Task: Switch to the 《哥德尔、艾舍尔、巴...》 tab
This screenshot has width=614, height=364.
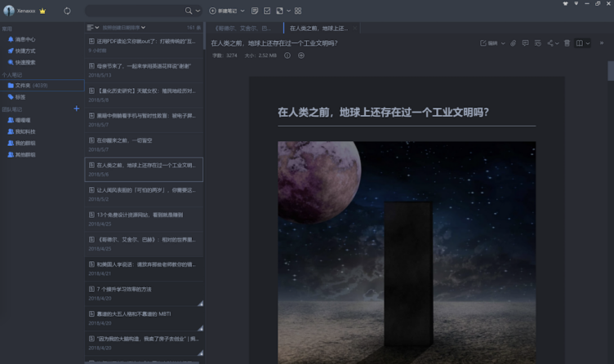Action: 242,27
